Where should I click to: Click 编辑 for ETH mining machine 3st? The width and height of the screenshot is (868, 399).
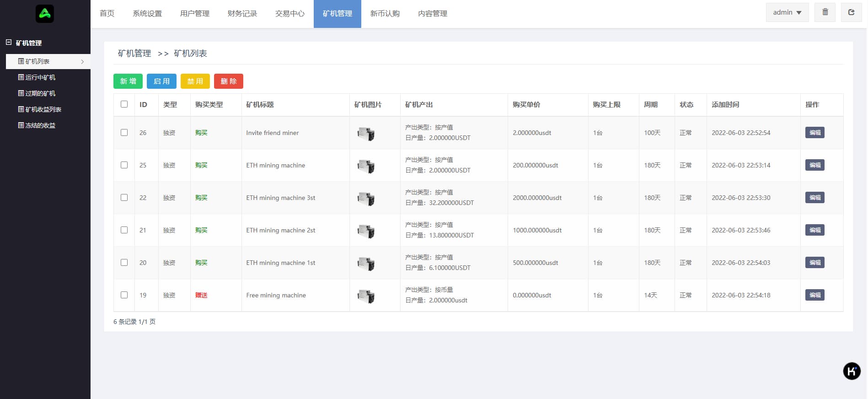tap(814, 198)
